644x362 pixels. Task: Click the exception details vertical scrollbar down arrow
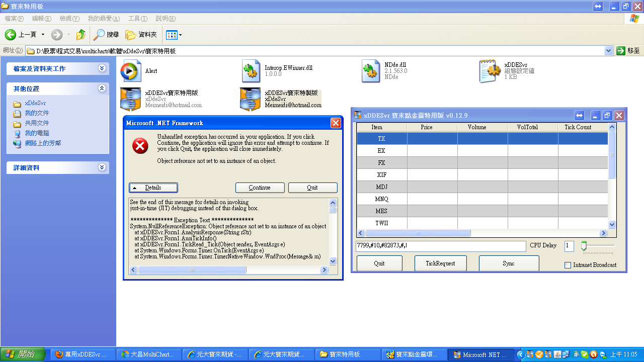333,261
